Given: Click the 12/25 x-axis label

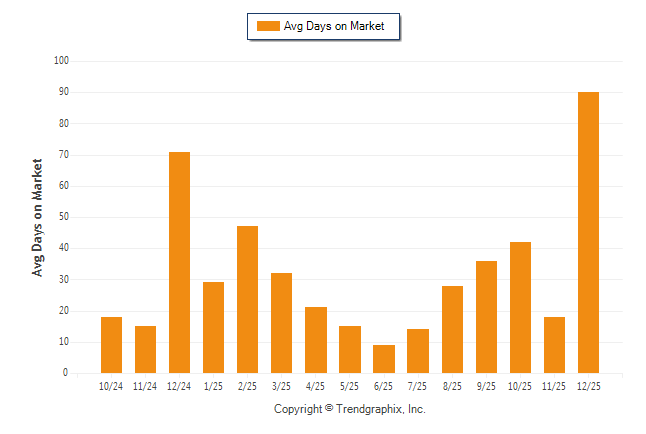Looking at the screenshot, I should (x=588, y=385).
